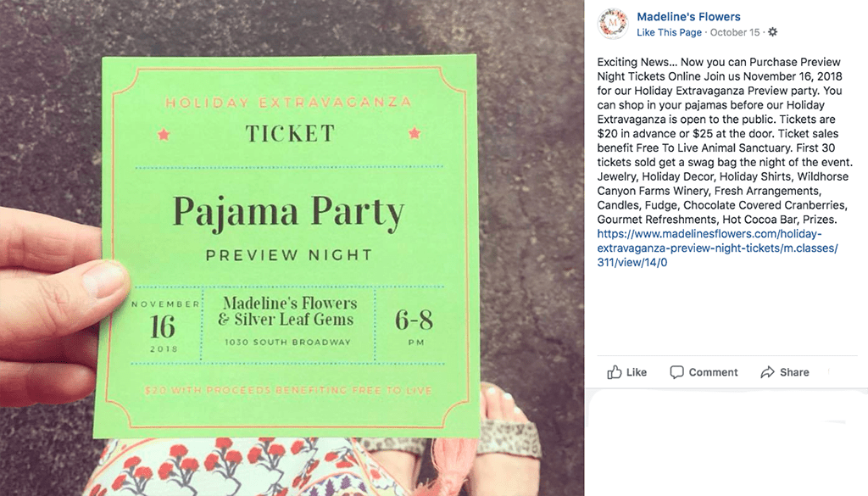
Task: Click the Like button below the post
Action: (627, 371)
